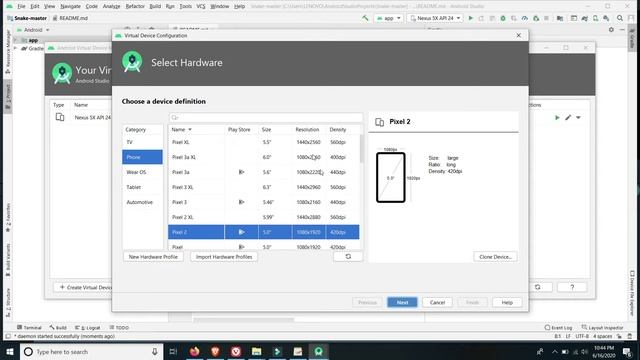The image size is (640, 360).
Task: Select the Automotive category
Action: [x=142, y=202]
